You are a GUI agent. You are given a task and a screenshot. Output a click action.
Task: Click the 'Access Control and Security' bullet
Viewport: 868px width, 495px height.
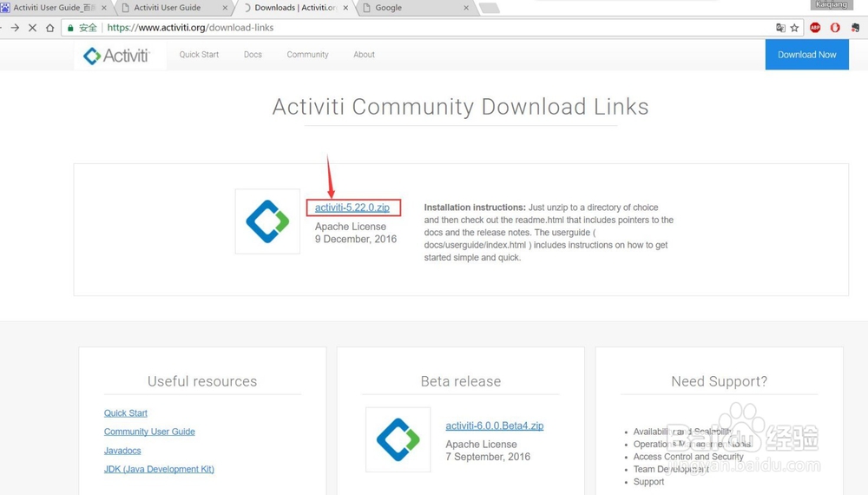688,457
